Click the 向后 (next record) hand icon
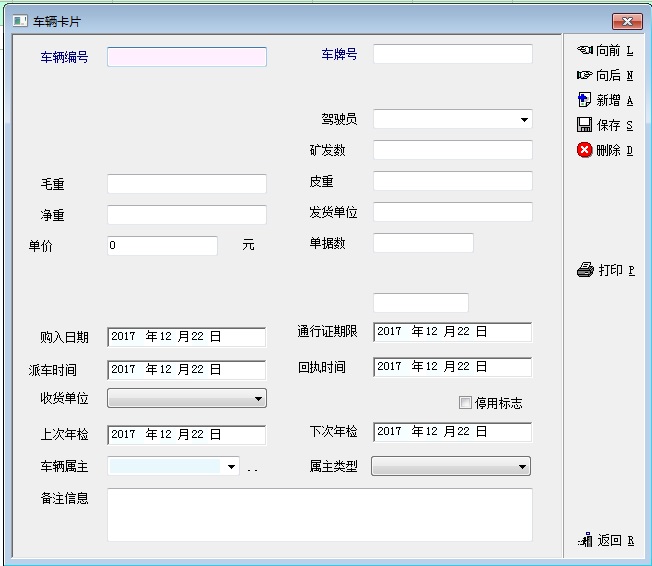Screen dimensions: 652x566 point(585,75)
